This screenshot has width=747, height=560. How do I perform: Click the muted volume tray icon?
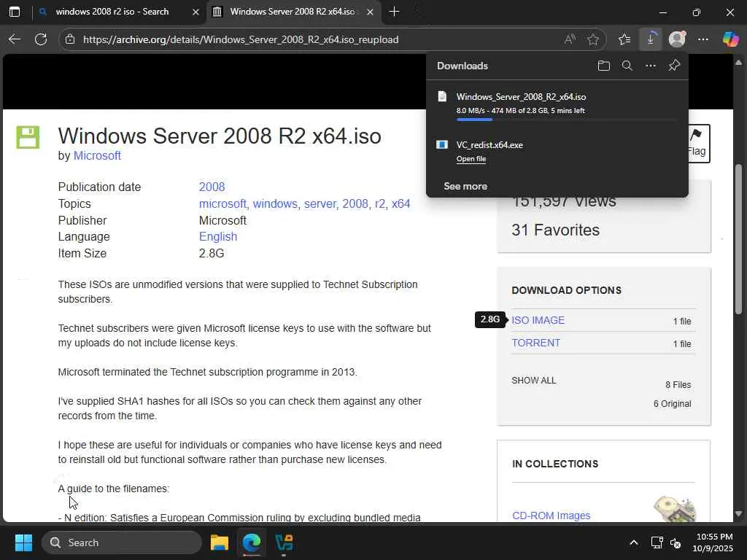tap(676, 542)
